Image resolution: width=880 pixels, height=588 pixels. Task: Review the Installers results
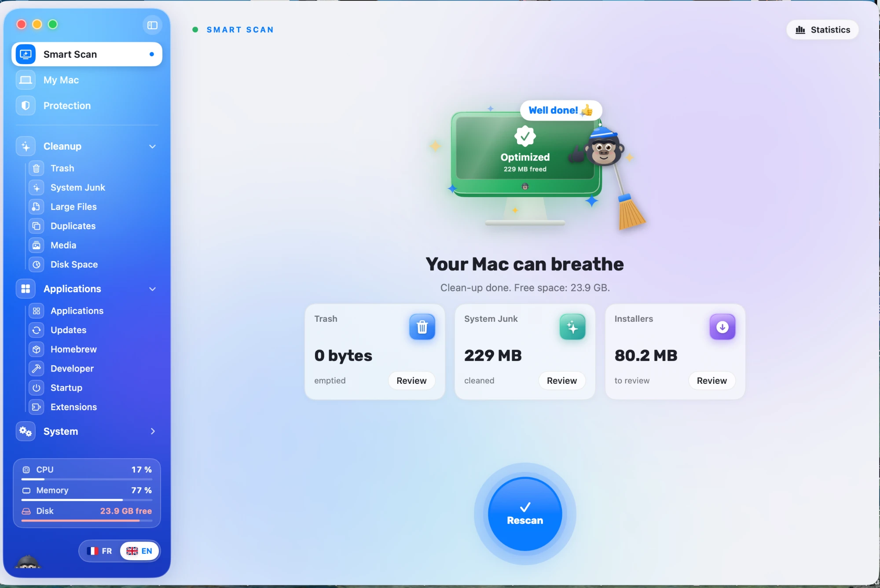pyautogui.click(x=712, y=381)
